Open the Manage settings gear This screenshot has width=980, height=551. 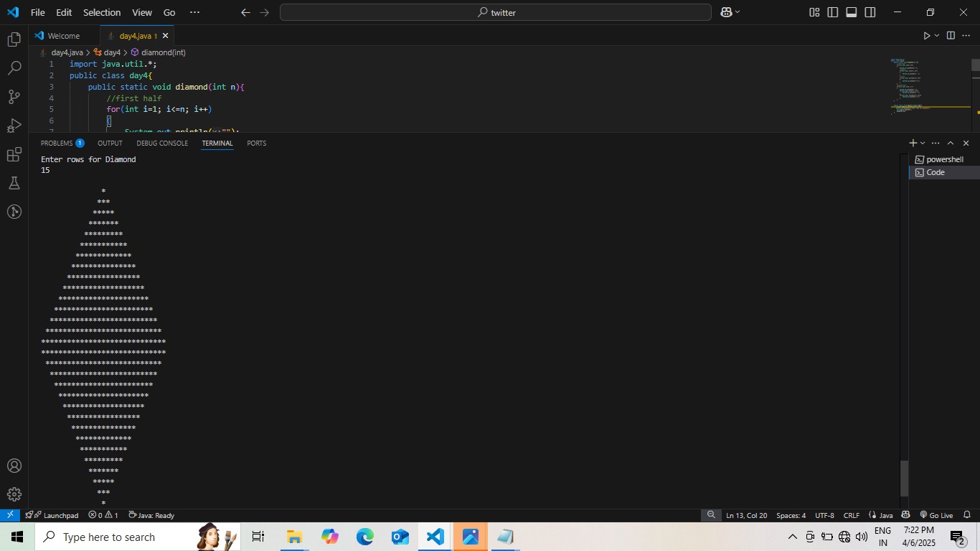pos(14,495)
